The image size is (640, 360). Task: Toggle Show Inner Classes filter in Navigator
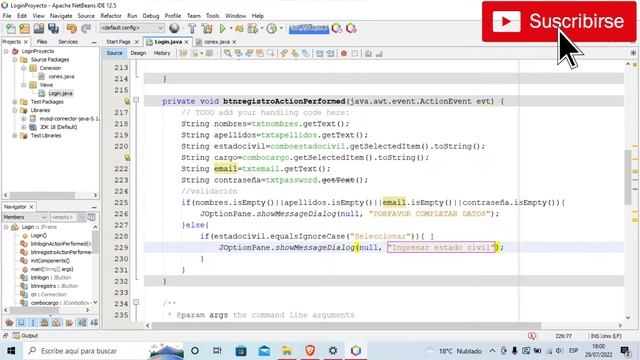pyautogui.click(x=56, y=322)
